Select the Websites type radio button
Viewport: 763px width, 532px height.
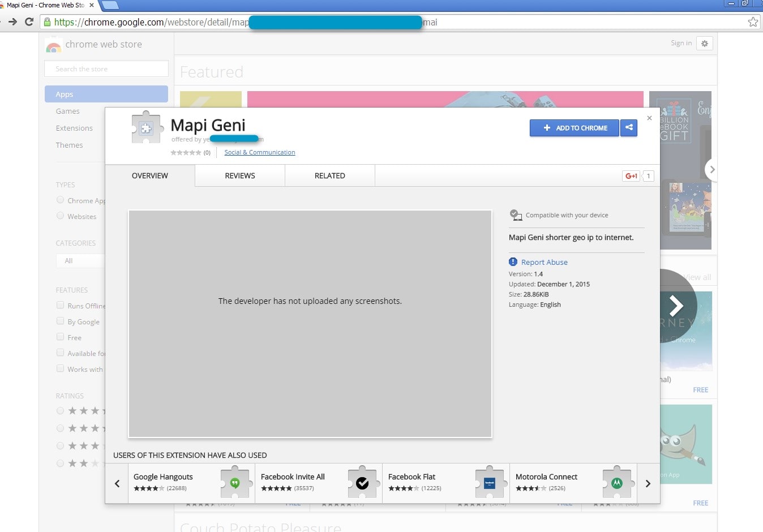[x=60, y=216]
